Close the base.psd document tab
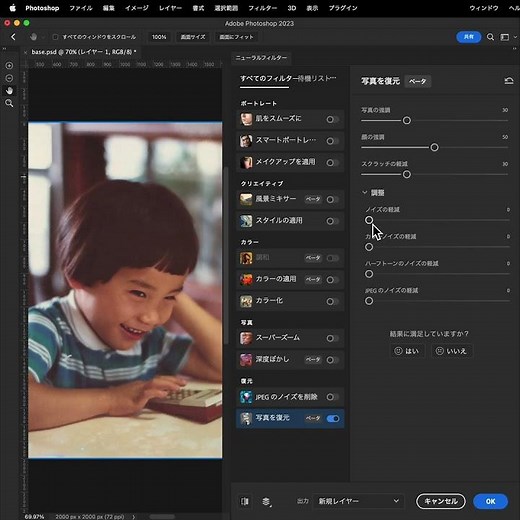 25,52
